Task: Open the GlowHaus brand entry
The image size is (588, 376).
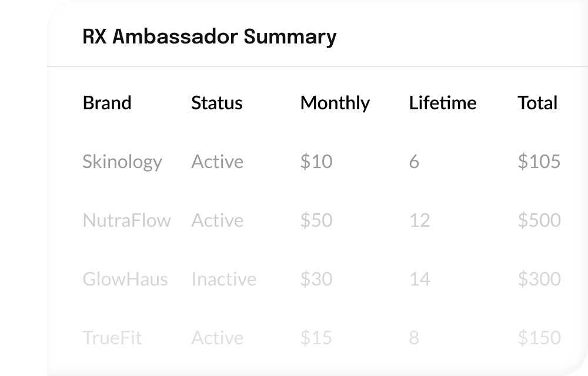Action: (x=125, y=279)
